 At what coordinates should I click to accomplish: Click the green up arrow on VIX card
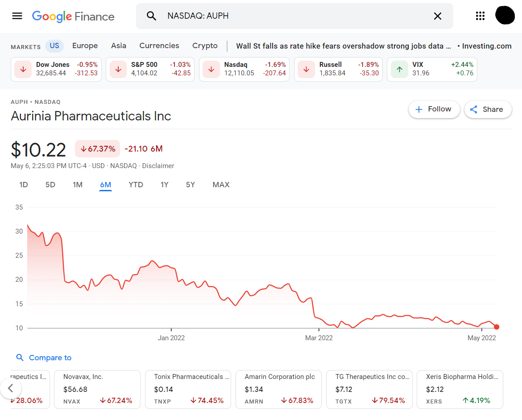[x=399, y=69]
